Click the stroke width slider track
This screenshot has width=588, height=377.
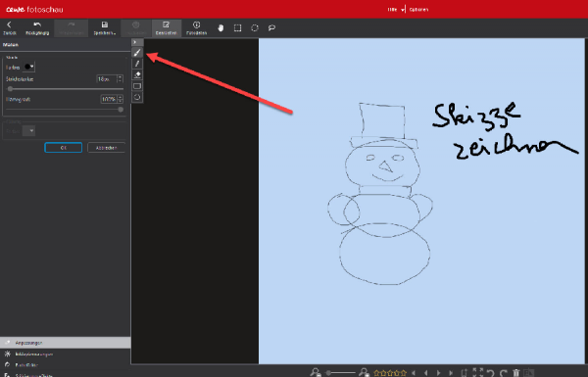point(66,89)
